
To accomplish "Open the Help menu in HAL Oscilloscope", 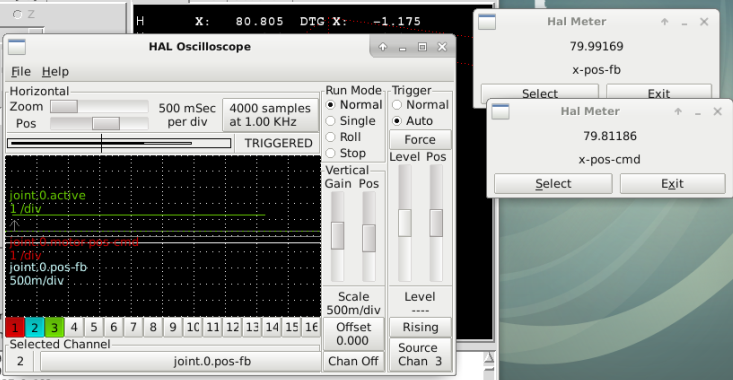I will tap(55, 72).
